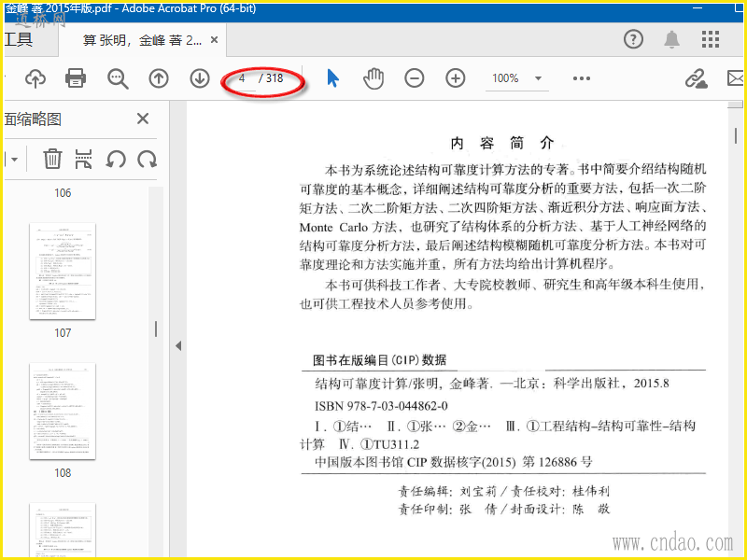This screenshot has height=560, width=747.
Task: Open more tools ellipsis menu
Action: (x=582, y=78)
